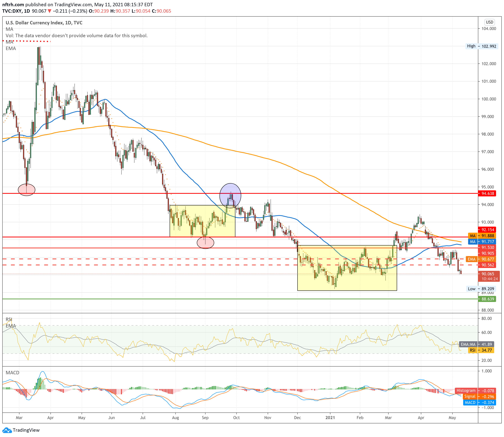Viewport: 504px width, 437px height.
Task: Click the 80.00 RSI axis label
Action: click(487, 318)
